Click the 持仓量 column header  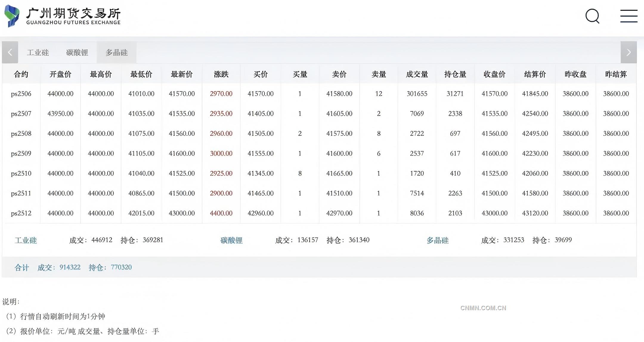(455, 74)
